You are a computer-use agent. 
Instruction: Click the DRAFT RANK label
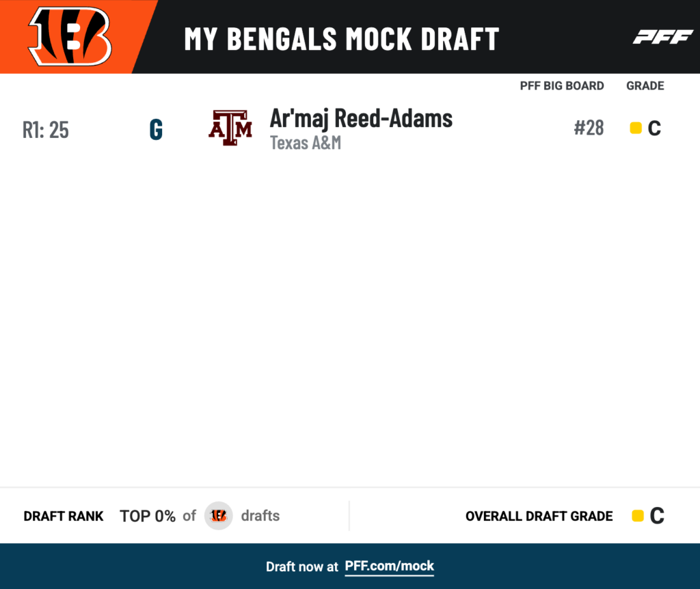pyautogui.click(x=64, y=517)
